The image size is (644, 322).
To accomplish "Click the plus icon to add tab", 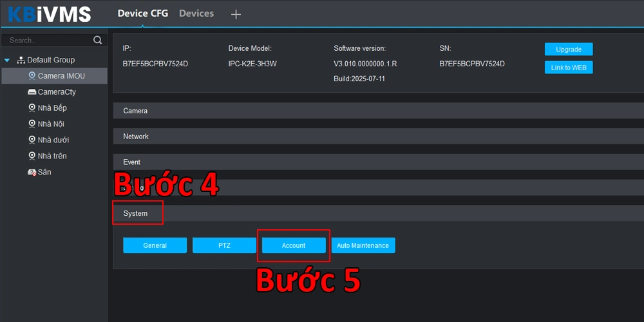I will (236, 14).
